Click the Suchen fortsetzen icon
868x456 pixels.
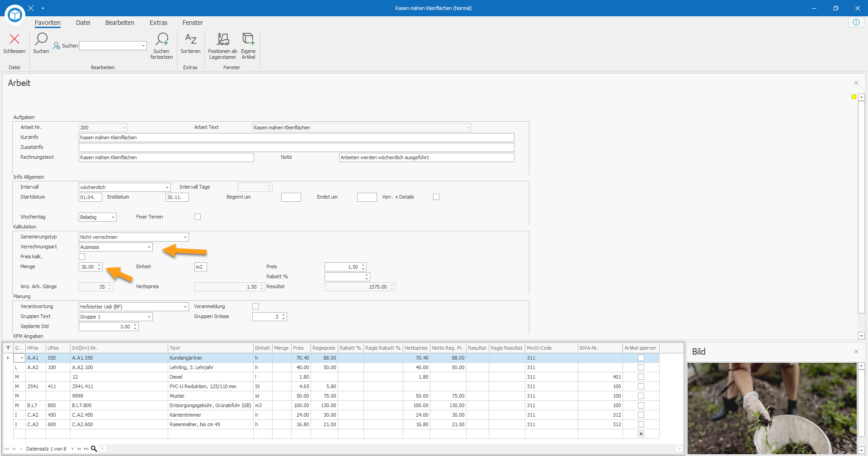coord(162,39)
